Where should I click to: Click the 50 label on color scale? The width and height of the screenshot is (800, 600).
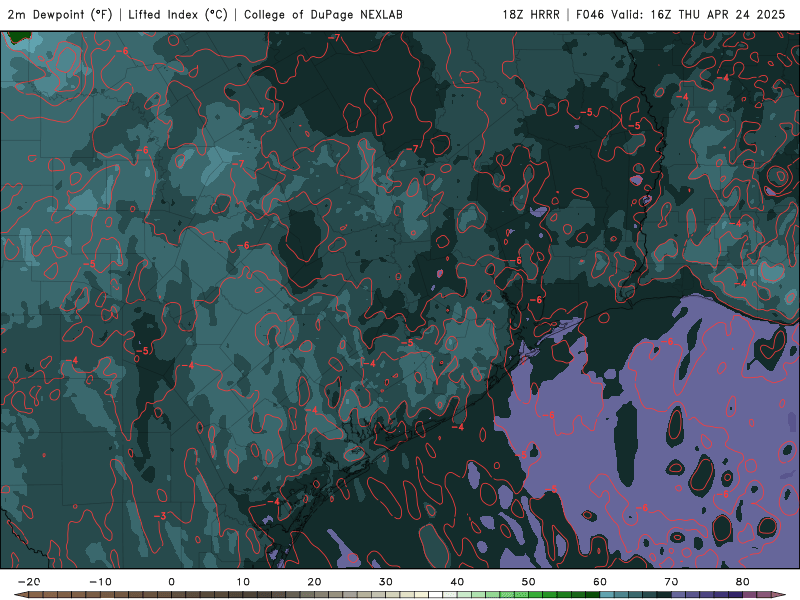(x=529, y=582)
